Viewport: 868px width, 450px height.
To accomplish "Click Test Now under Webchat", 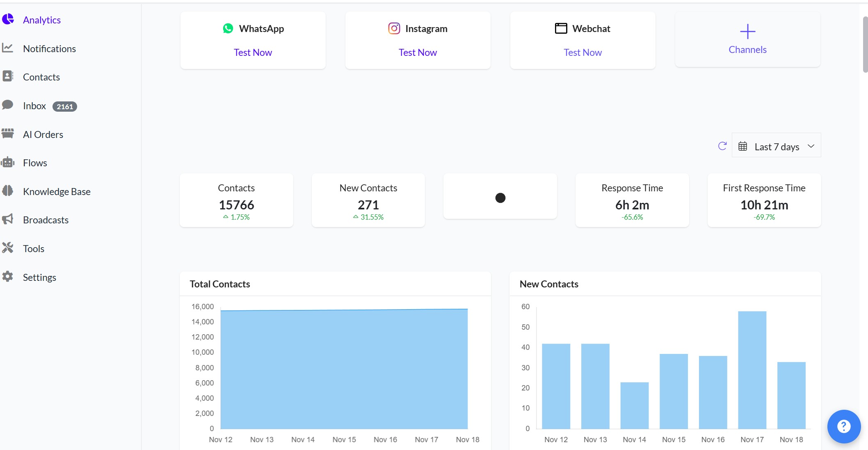I will click(582, 53).
